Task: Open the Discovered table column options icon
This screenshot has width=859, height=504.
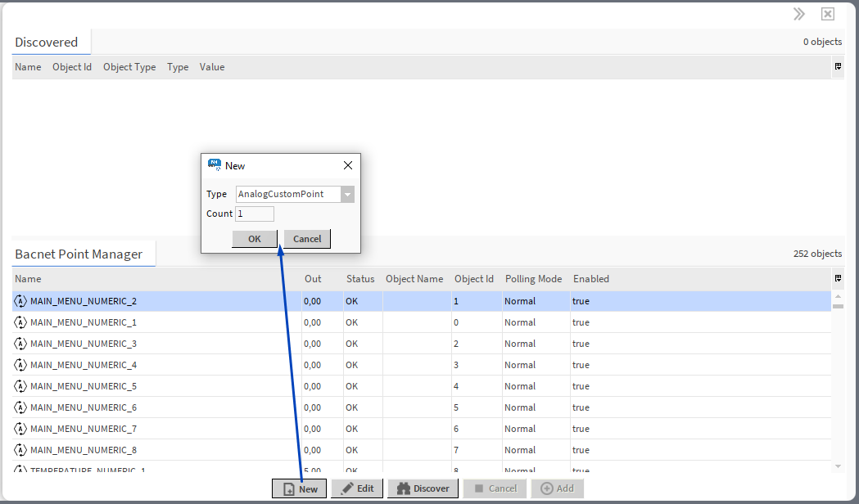Action: (x=838, y=66)
